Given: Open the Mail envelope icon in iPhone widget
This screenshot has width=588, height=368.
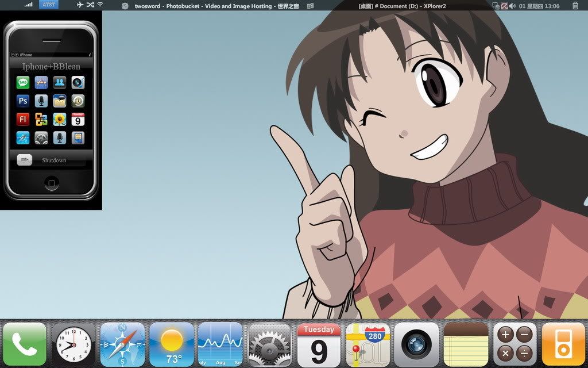Looking at the screenshot, I should click(60, 101).
